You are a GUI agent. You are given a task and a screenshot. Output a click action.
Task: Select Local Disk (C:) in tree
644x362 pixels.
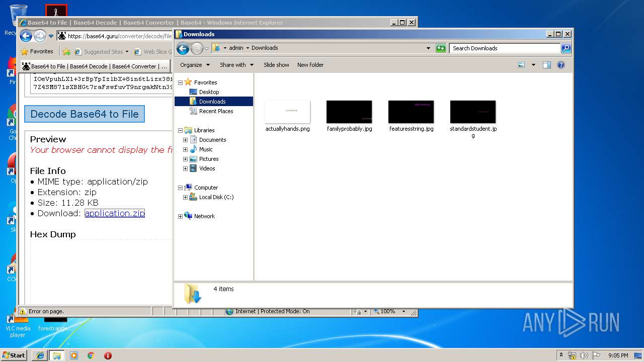[x=216, y=197]
